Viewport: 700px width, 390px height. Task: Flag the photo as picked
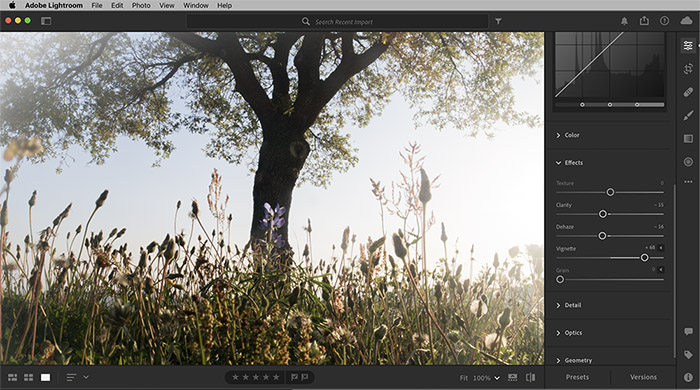coord(294,378)
